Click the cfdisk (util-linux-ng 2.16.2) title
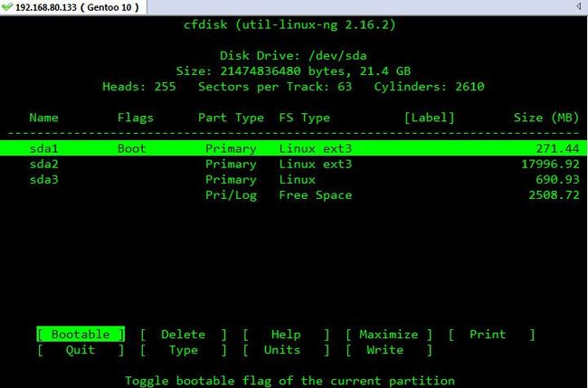This screenshot has width=588, height=388. pos(289,24)
